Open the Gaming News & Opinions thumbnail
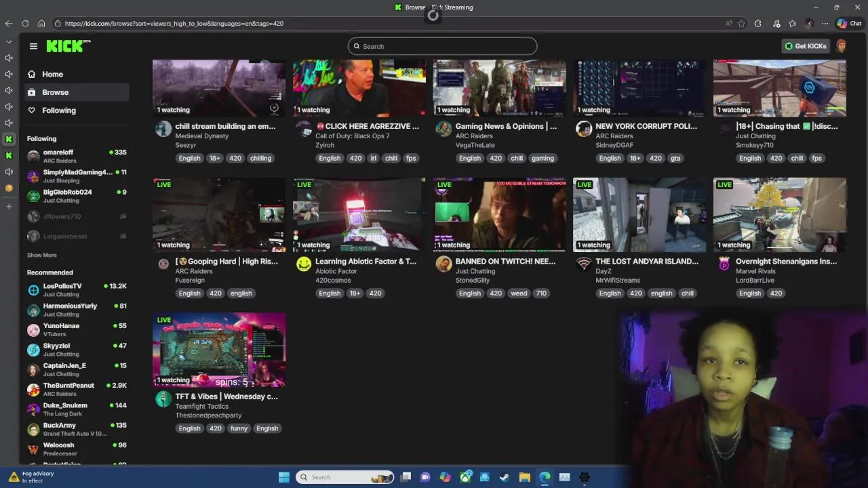The image size is (868, 488). pyautogui.click(x=499, y=88)
